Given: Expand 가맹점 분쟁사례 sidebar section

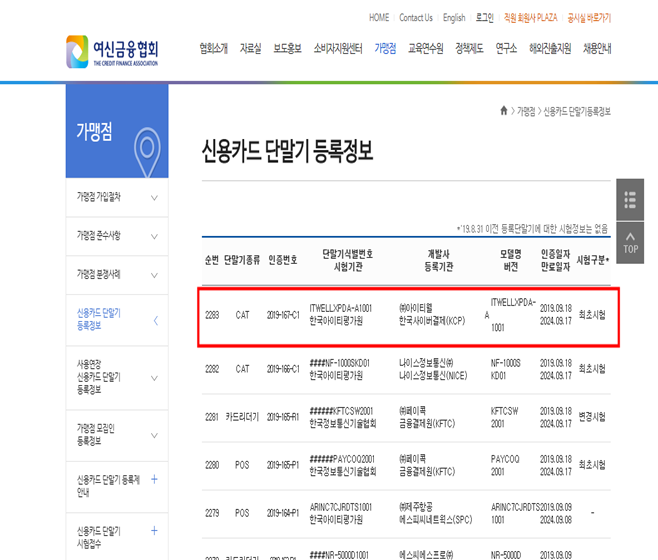Looking at the screenshot, I should point(154,275).
